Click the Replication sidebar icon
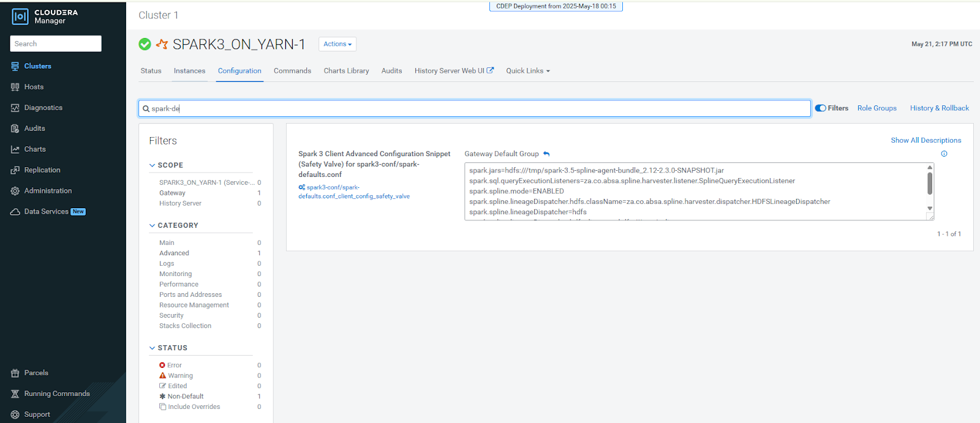 click(x=15, y=170)
